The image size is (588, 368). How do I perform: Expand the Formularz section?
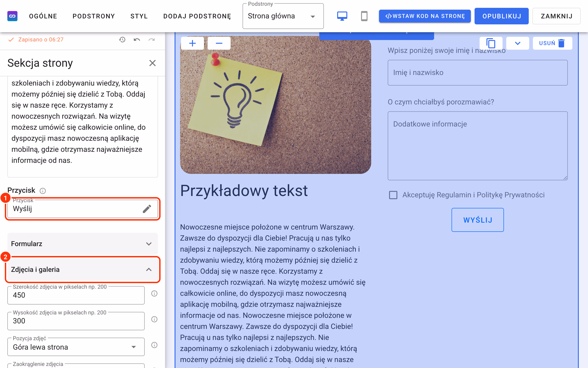tap(83, 244)
